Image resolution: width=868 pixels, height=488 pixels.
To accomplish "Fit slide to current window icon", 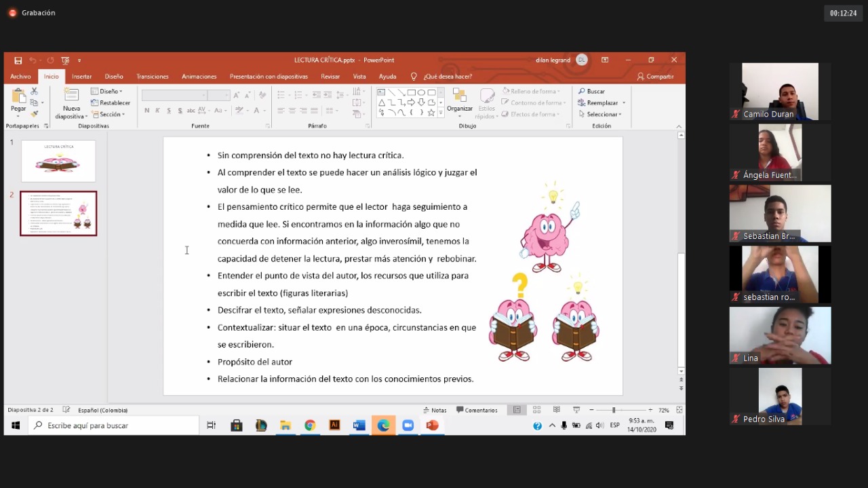I will [679, 410].
